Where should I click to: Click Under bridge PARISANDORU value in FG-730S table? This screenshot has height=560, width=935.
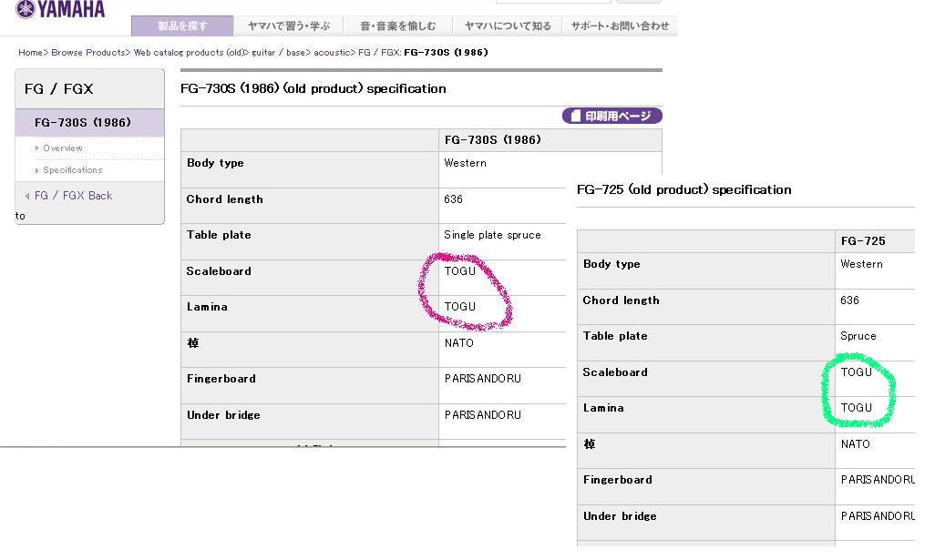483,415
